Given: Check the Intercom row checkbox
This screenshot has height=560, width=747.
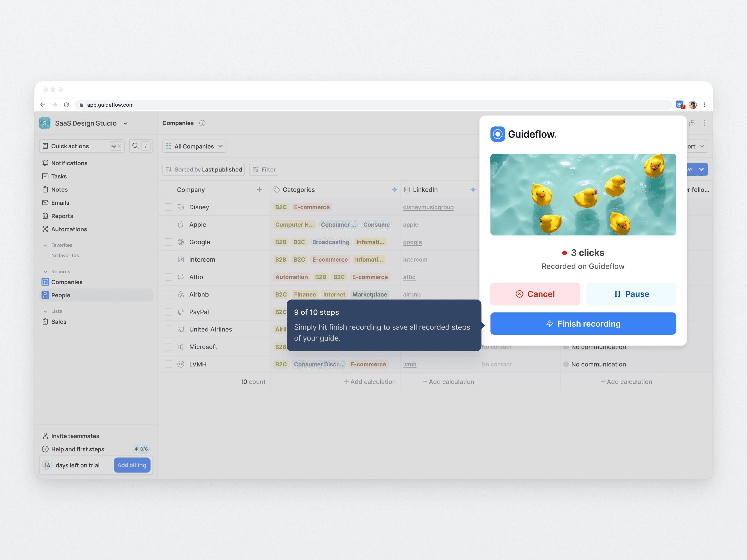Looking at the screenshot, I should [x=169, y=259].
